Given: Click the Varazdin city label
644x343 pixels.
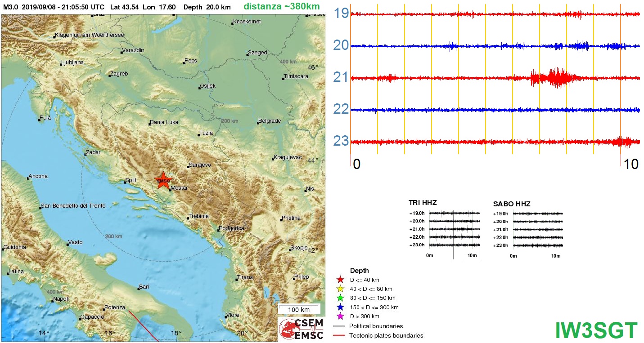Looking at the screenshot, I should pos(133,50).
